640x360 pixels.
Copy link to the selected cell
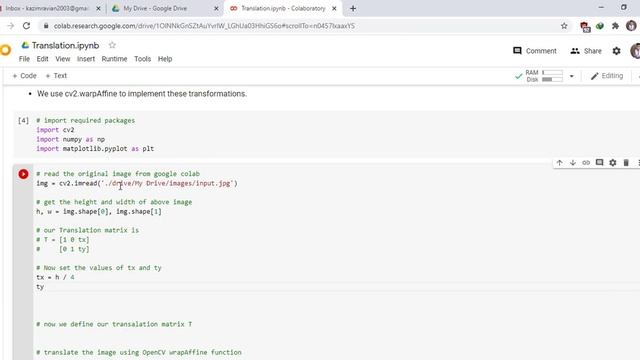point(586,162)
